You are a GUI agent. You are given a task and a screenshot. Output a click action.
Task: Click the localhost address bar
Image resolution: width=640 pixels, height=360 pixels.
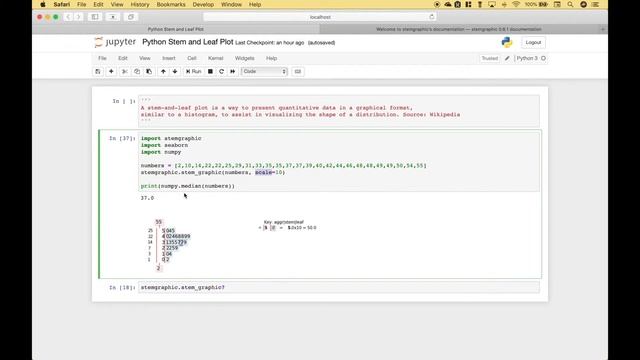pos(320,17)
